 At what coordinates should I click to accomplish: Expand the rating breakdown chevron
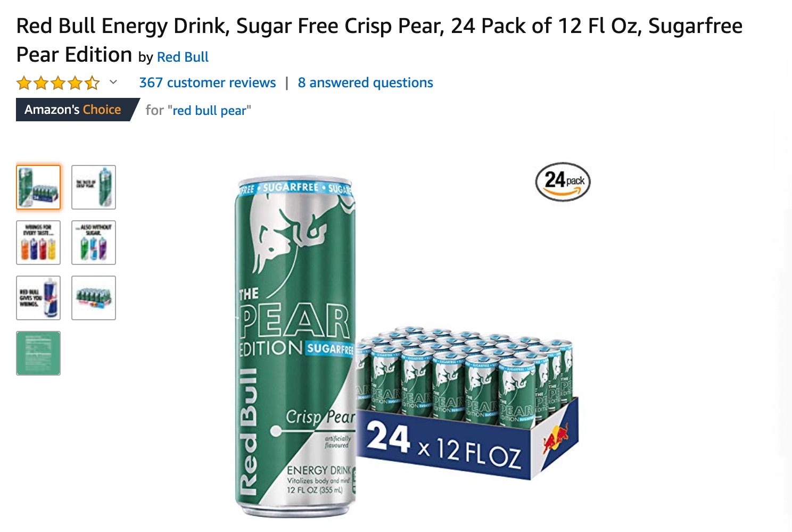tap(113, 82)
